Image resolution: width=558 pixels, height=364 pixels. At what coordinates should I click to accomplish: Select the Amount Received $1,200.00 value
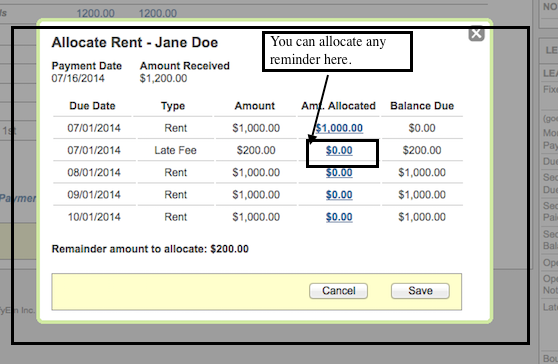163,78
